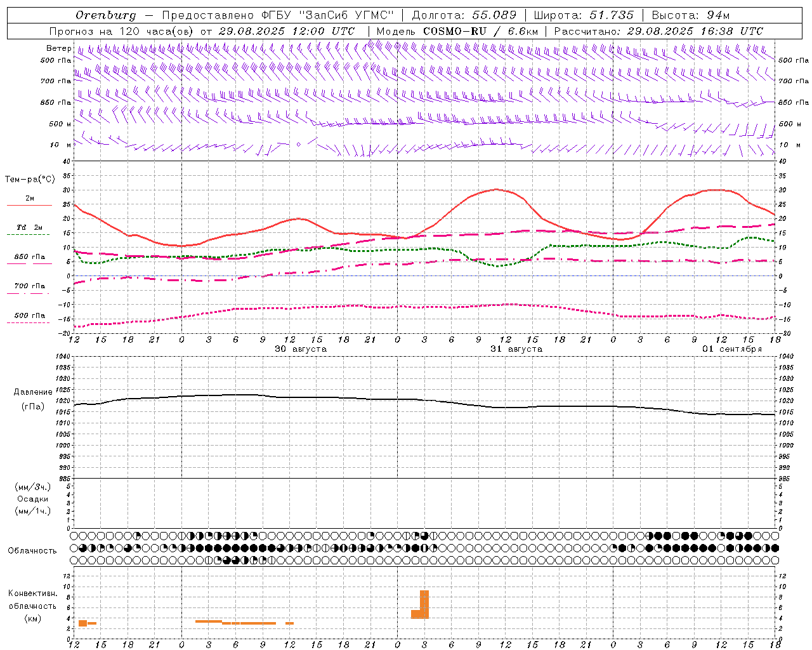Click the Тем-ра(°C) axis title
Image resolution: width=812 pixels, height=650 pixels.
click(30, 180)
